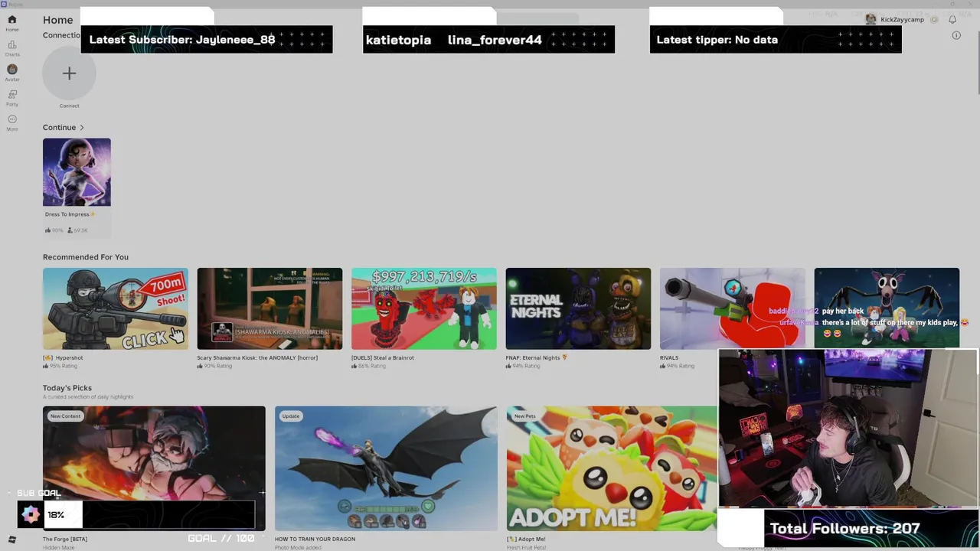
Task: Open the Party icon in the sidebar
Action: point(11,94)
